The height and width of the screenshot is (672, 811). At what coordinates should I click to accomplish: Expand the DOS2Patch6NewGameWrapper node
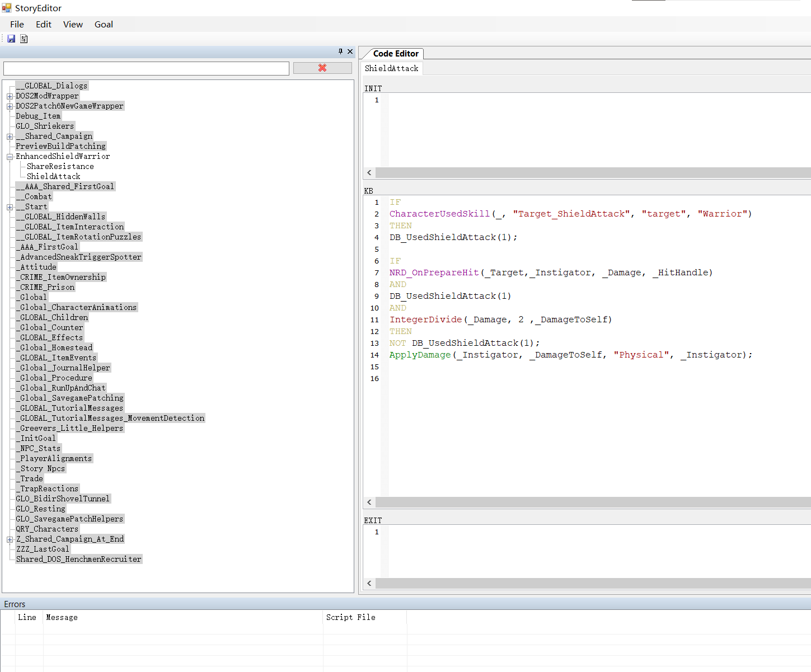10,106
